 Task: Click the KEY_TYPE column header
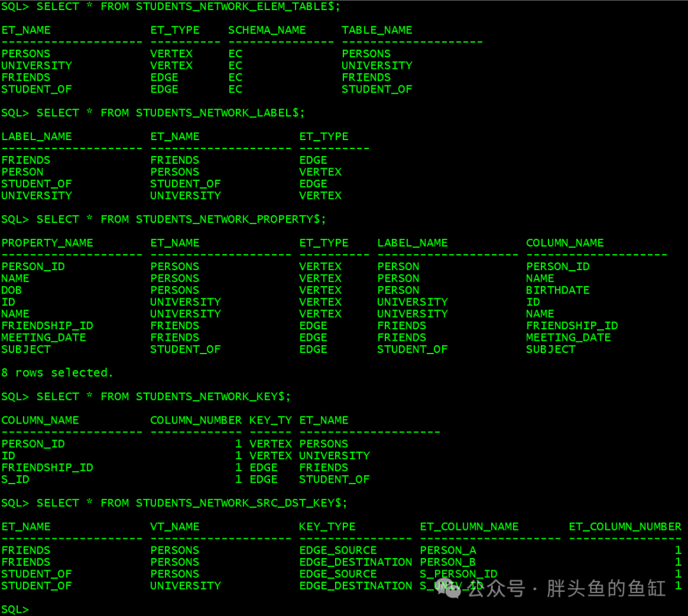[x=327, y=526]
